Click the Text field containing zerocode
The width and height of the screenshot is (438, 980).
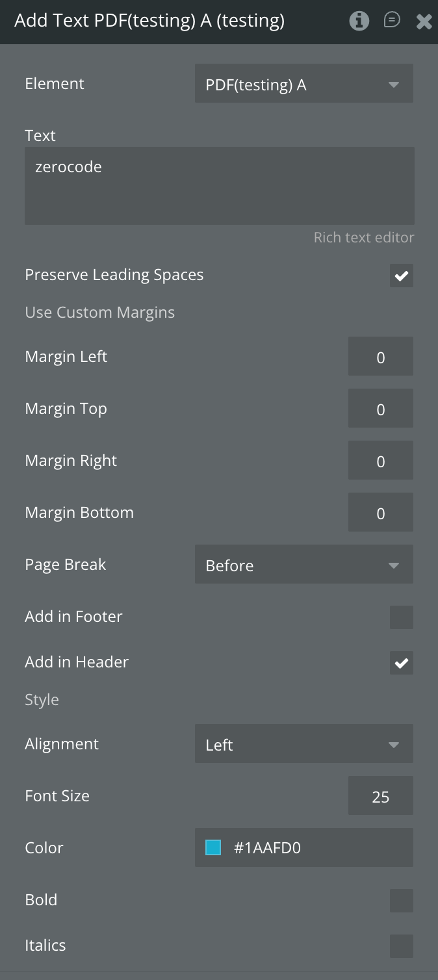click(219, 186)
